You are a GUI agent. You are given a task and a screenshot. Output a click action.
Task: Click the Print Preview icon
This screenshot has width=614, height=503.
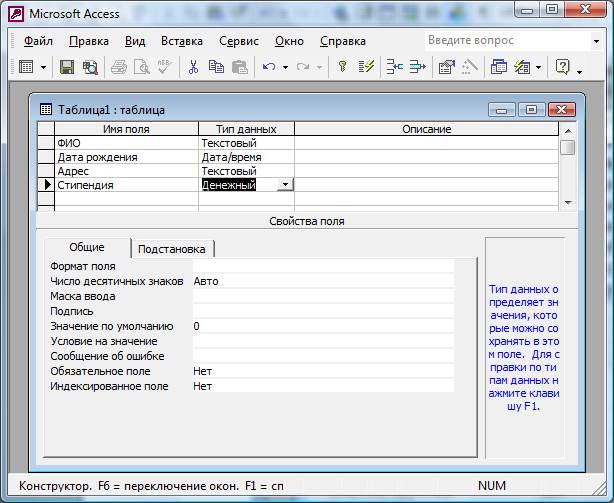141,67
